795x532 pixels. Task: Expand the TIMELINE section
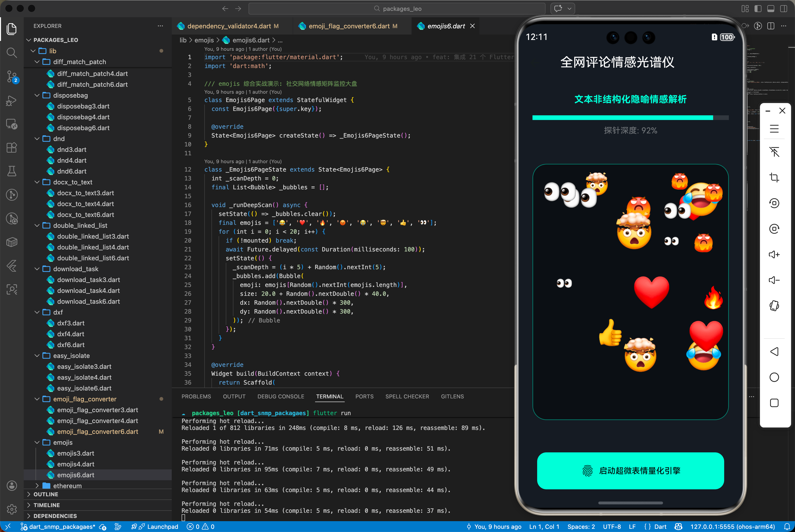point(47,505)
